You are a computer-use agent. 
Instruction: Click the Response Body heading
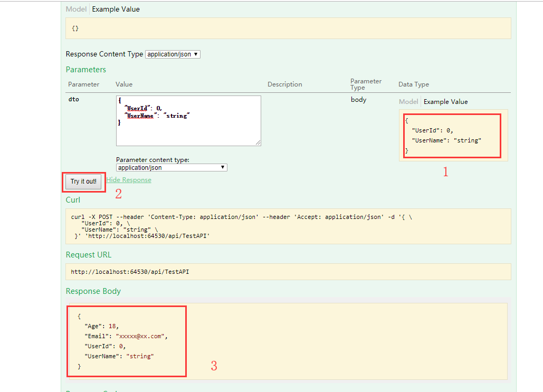point(93,291)
